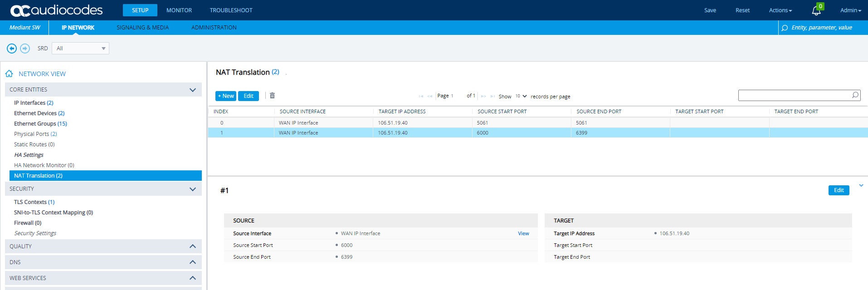Navigate forward with the right arrow icon
Viewport: 868px width, 290px height.
pos(25,48)
